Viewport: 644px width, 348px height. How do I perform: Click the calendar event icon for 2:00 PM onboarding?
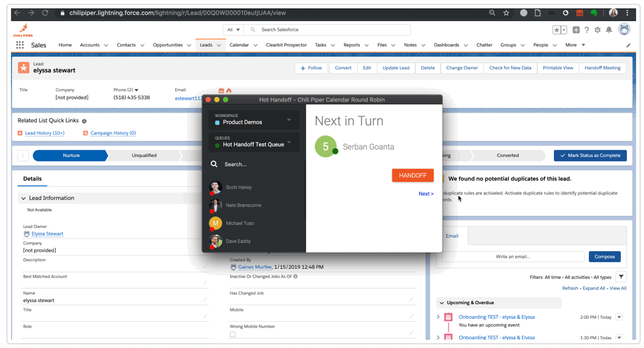click(x=448, y=317)
